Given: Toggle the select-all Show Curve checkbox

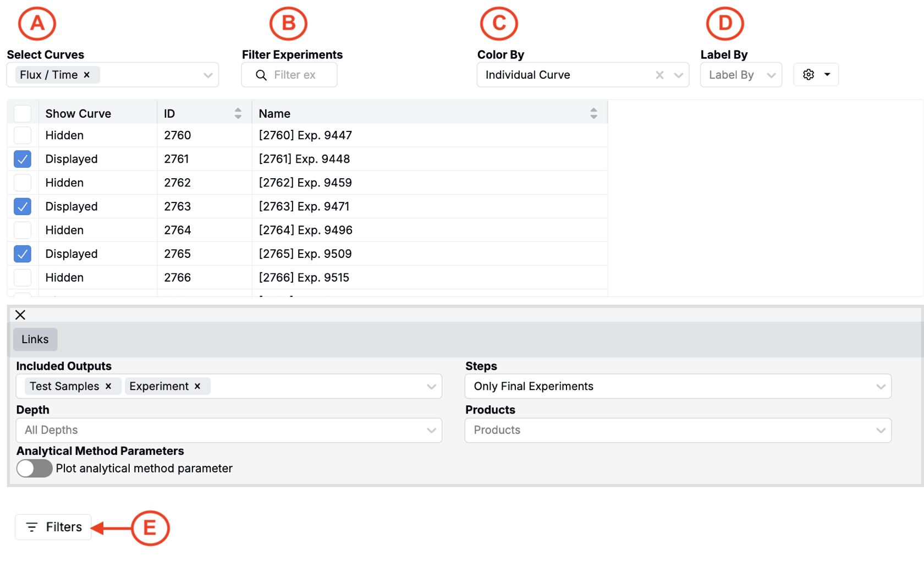Looking at the screenshot, I should click(23, 113).
